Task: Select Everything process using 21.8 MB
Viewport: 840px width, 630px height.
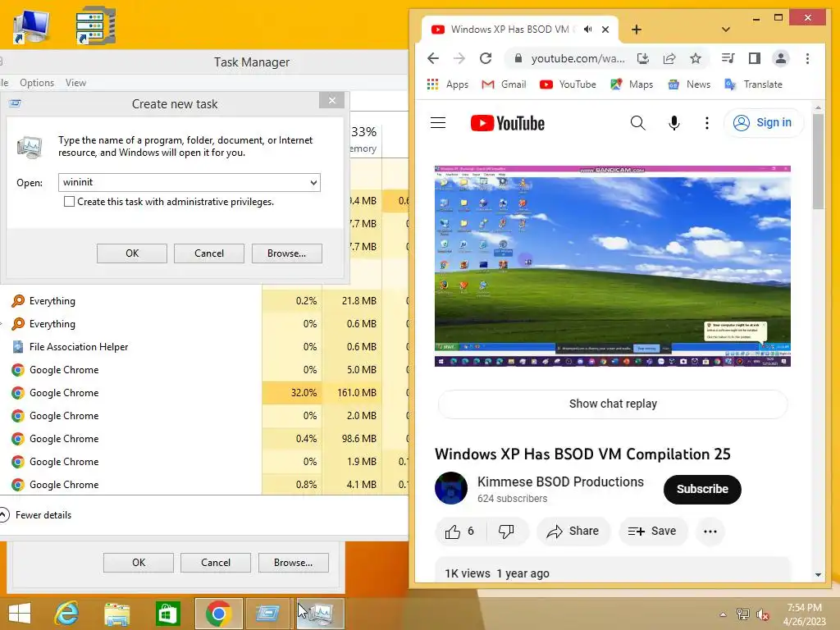Action: click(x=203, y=301)
